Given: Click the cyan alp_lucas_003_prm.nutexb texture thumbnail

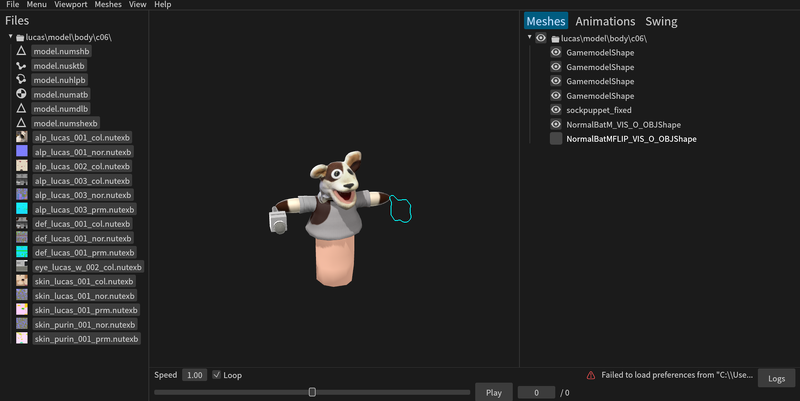Looking at the screenshot, I should point(21,209).
